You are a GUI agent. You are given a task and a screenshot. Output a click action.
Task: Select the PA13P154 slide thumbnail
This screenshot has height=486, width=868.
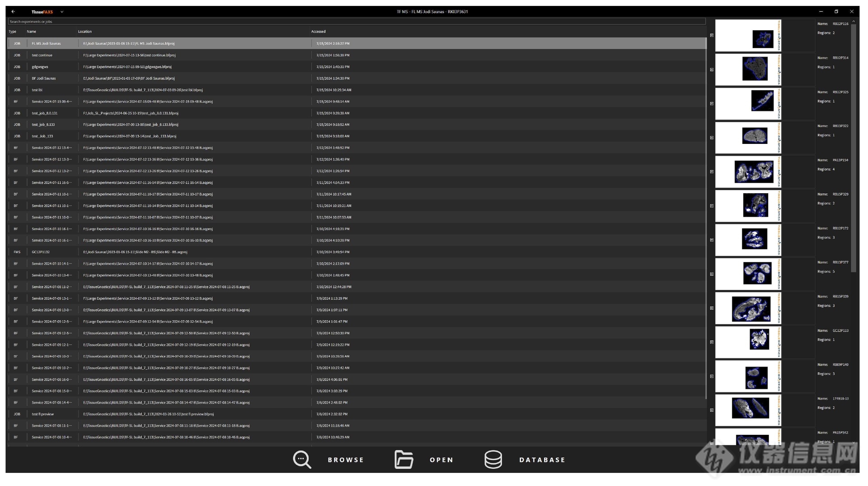(748, 172)
